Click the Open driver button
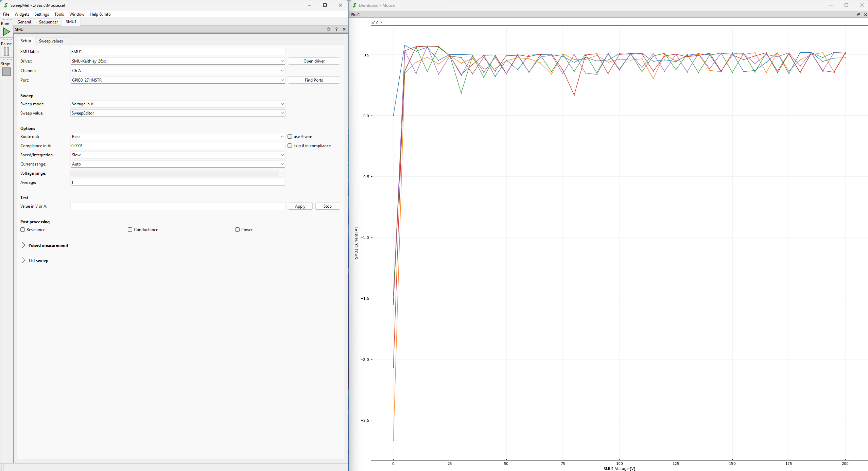 (313, 61)
